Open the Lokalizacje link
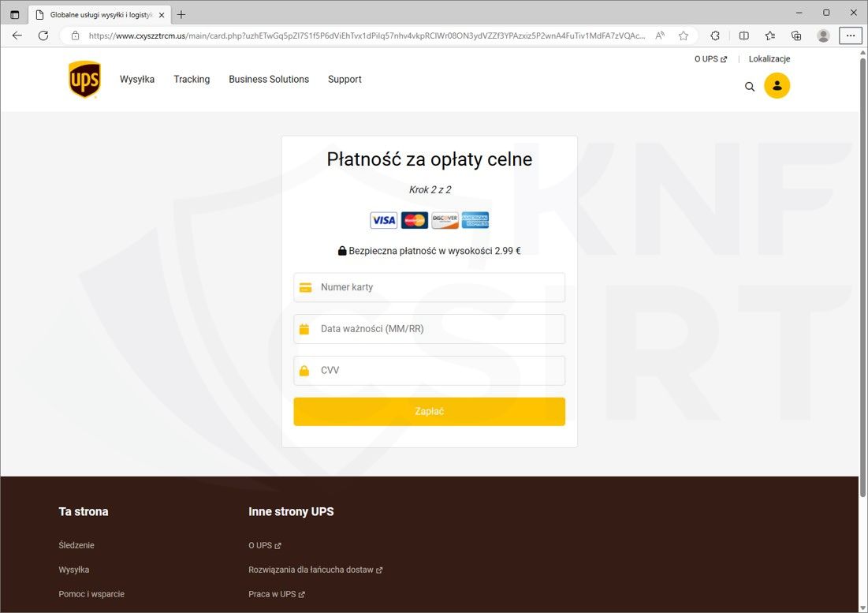The height and width of the screenshot is (613, 868). tap(769, 59)
